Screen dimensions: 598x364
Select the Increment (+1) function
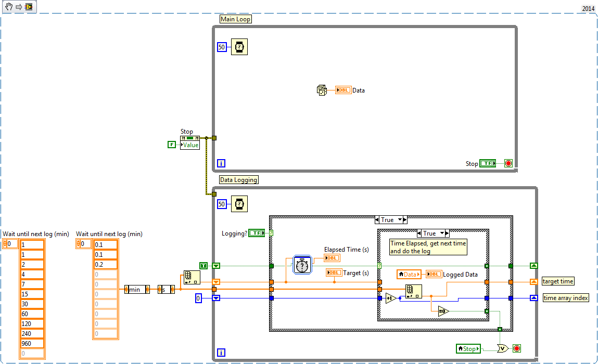pos(390,298)
